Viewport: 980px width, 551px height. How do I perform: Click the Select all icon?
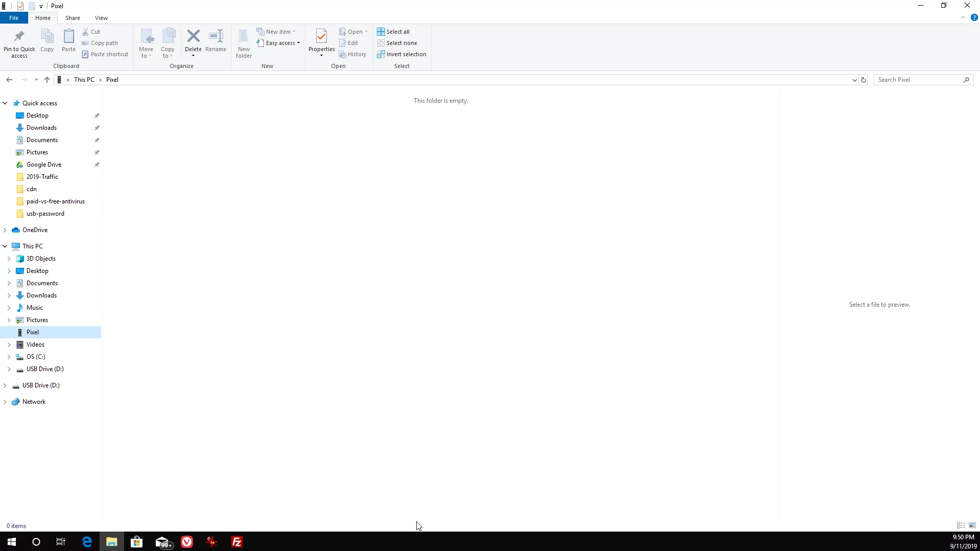coord(381,32)
